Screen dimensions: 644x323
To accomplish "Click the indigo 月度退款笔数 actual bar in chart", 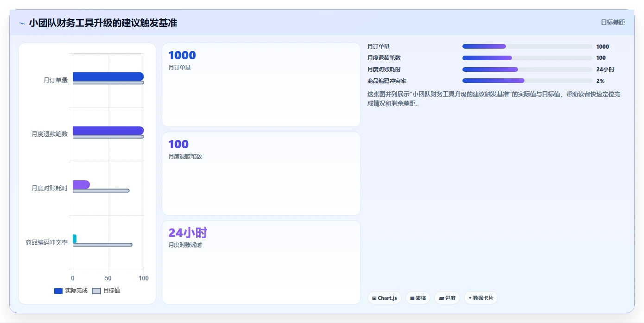I will pos(108,131).
